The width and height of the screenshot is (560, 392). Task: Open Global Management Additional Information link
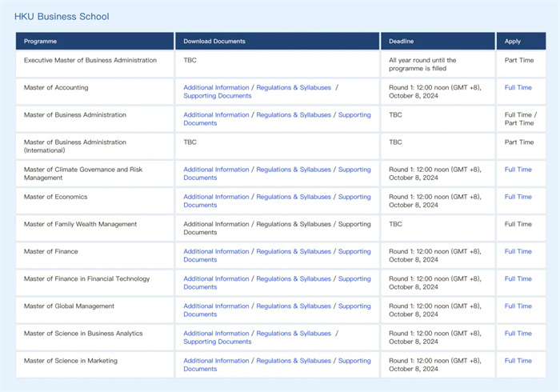(x=216, y=306)
